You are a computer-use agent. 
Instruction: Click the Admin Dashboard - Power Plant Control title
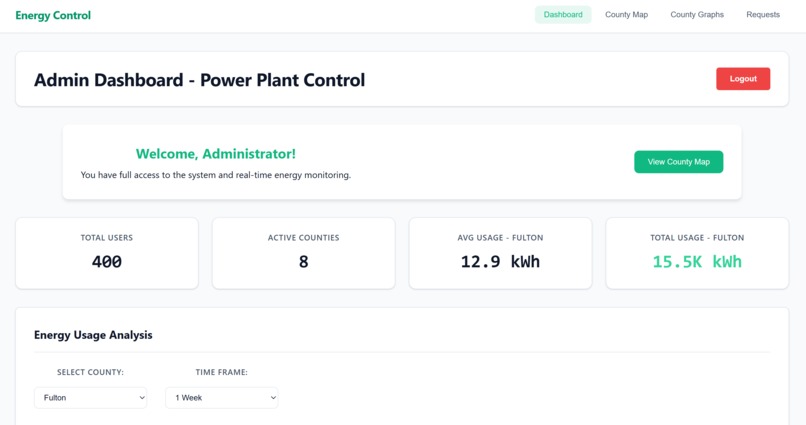[199, 80]
